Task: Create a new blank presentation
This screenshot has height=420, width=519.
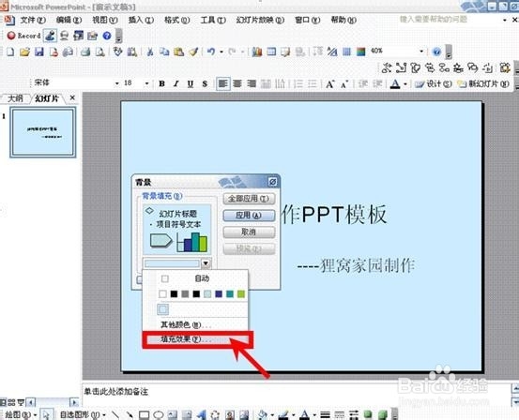Action: pos(10,52)
